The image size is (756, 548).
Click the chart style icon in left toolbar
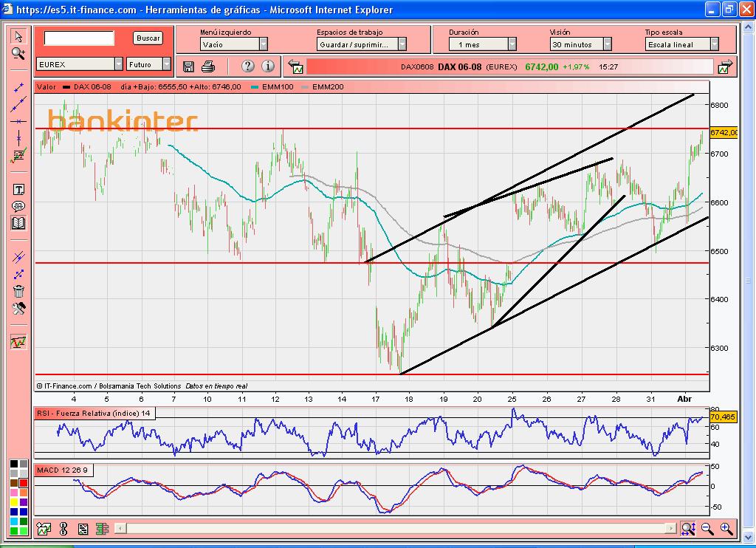tap(18, 342)
